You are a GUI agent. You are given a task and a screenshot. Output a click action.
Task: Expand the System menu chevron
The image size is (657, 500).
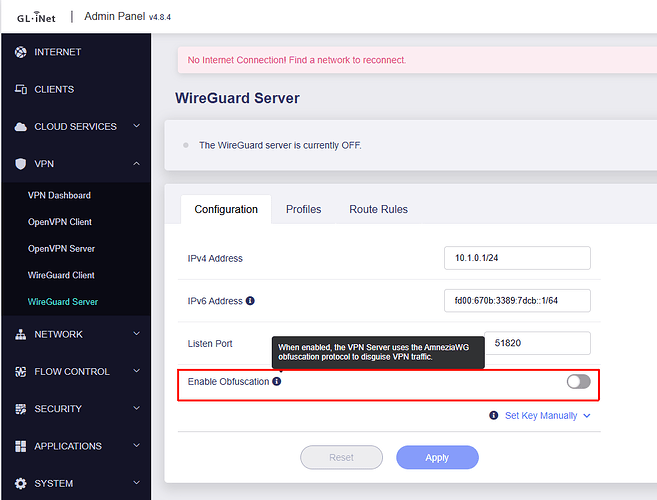coord(136,484)
